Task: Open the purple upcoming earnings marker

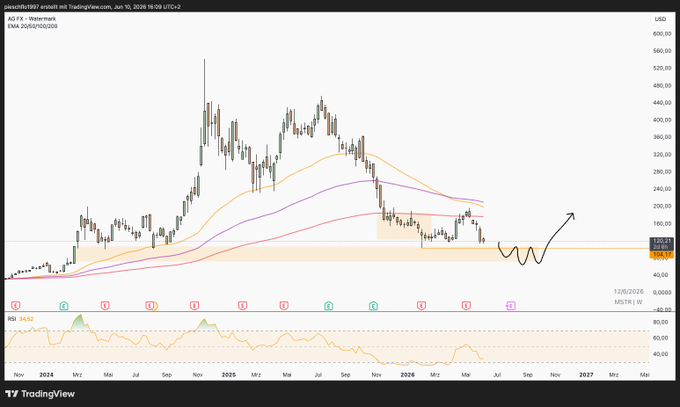Action: point(511,306)
